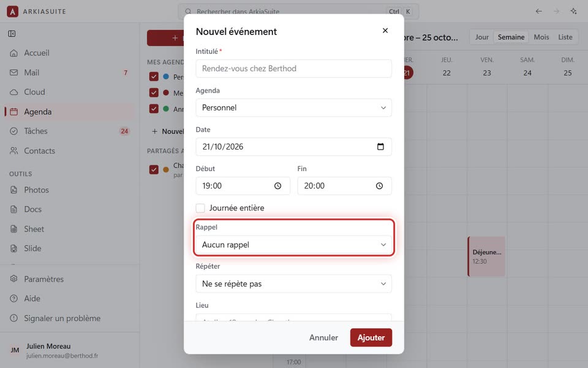Open the Agenda dropdown showing Personnel

[293, 108]
